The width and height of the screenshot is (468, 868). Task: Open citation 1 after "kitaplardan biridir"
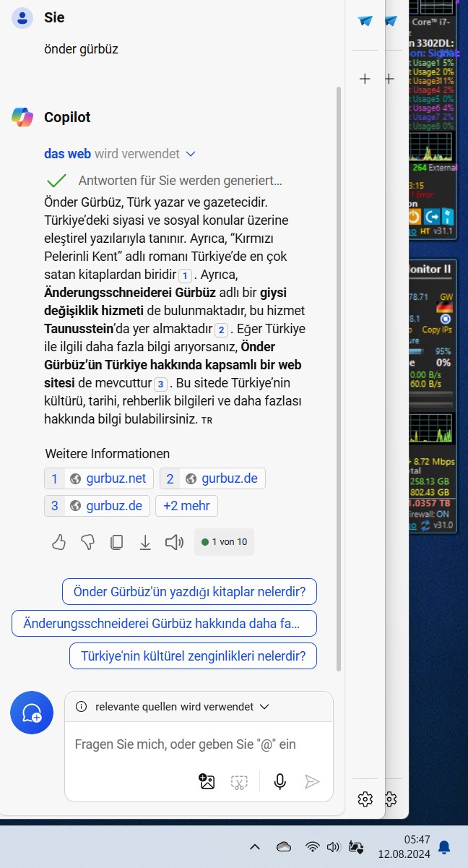click(186, 275)
